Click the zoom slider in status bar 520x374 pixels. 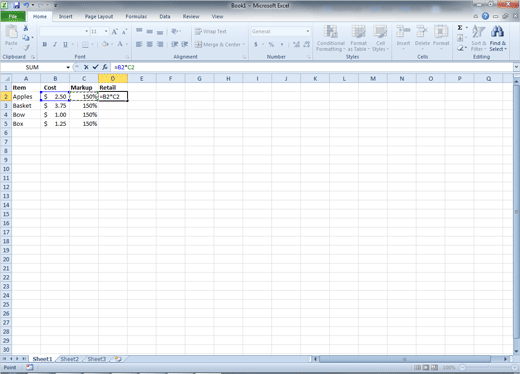point(488,367)
